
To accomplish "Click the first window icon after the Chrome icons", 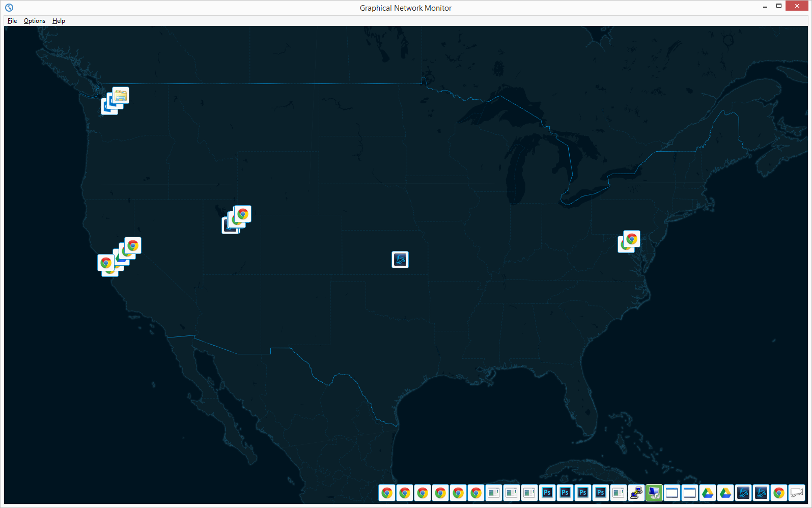I will coord(494,493).
